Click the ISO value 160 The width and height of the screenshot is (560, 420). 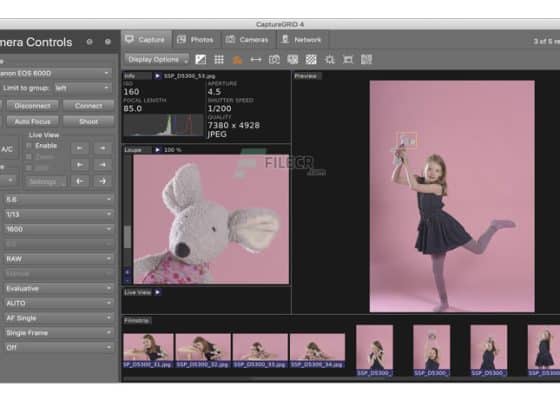coord(131,92)
